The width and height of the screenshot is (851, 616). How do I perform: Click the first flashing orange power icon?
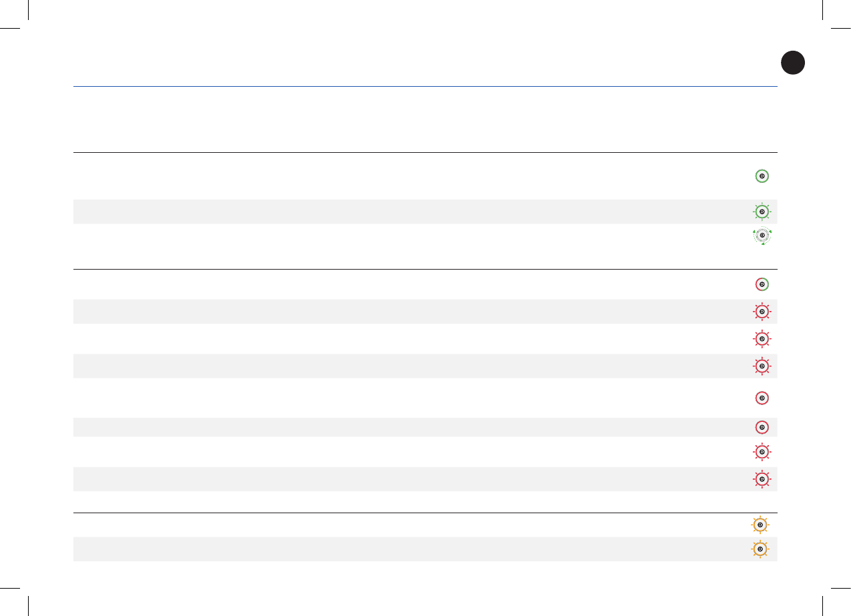click(x=760, y=525)
